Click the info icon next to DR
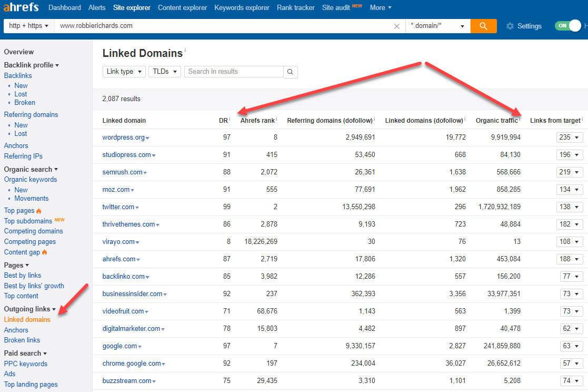Viewport: 588px width, 392px height. pos(230,120)
